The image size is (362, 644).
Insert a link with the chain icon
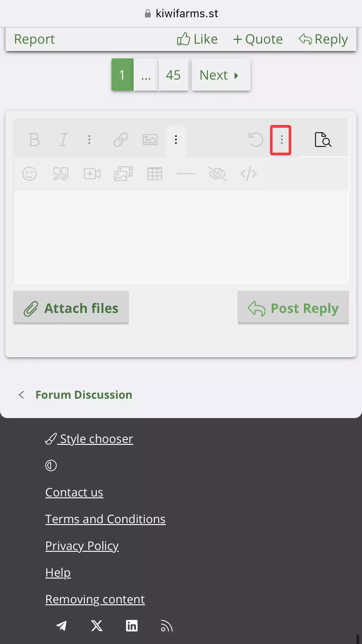120,140
